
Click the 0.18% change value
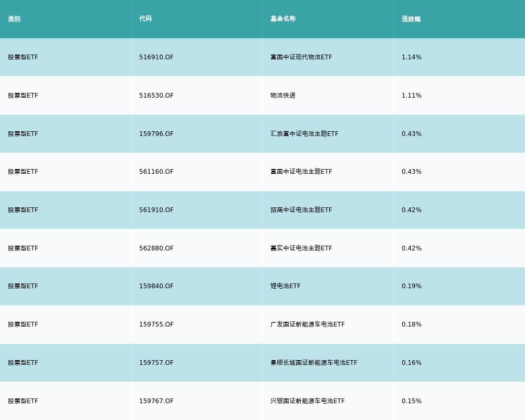pyautogui.click(x=412, y=324)
